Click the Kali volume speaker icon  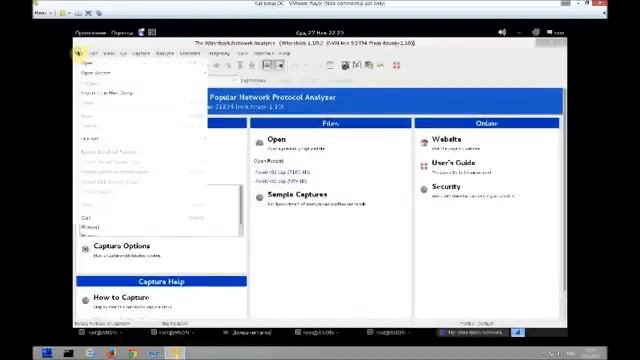502,32
